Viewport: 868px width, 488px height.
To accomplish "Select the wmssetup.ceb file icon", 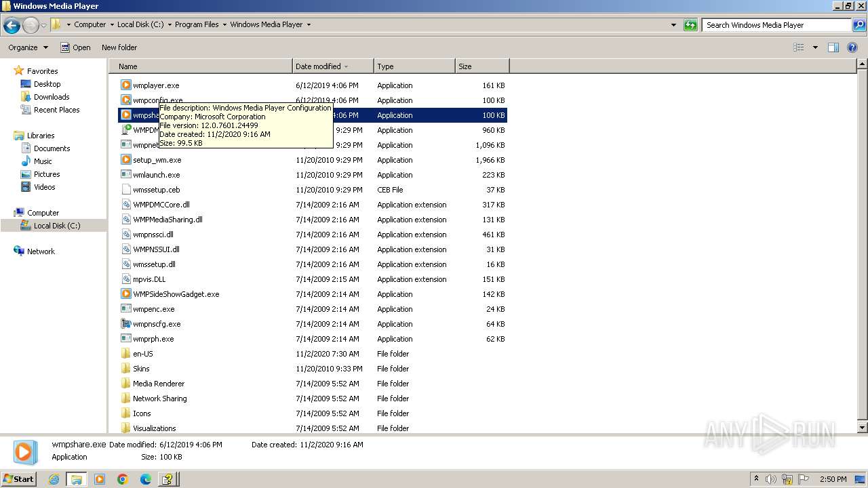I will tap(125, 190).
